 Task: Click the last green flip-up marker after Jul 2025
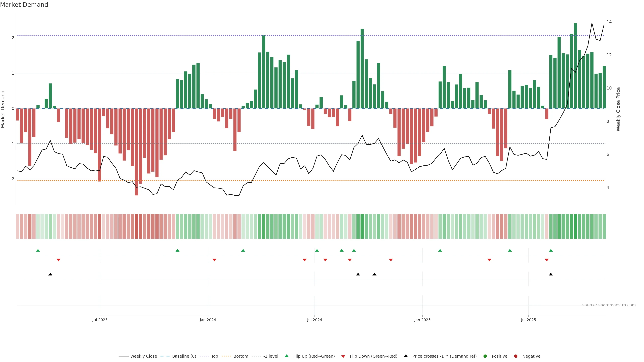tap(551, 250)
